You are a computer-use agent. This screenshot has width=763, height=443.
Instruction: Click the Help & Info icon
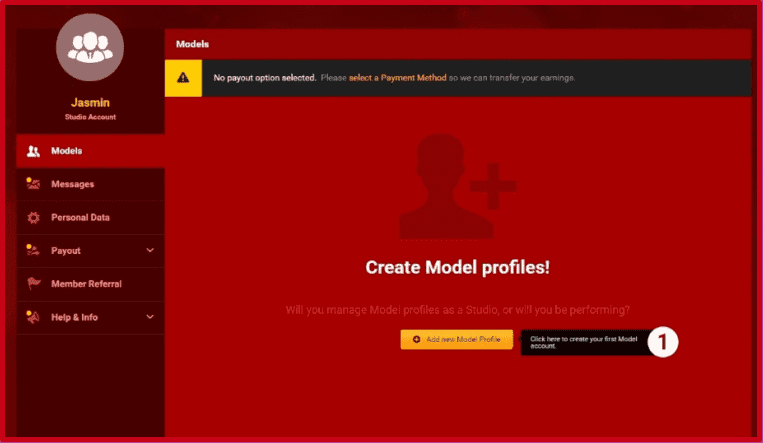[x=33, y=316]
